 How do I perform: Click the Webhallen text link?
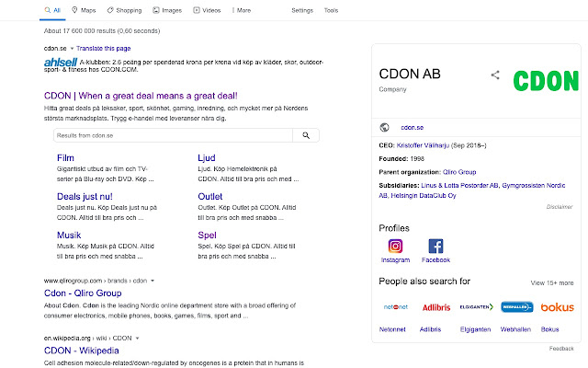coord(515,329)
